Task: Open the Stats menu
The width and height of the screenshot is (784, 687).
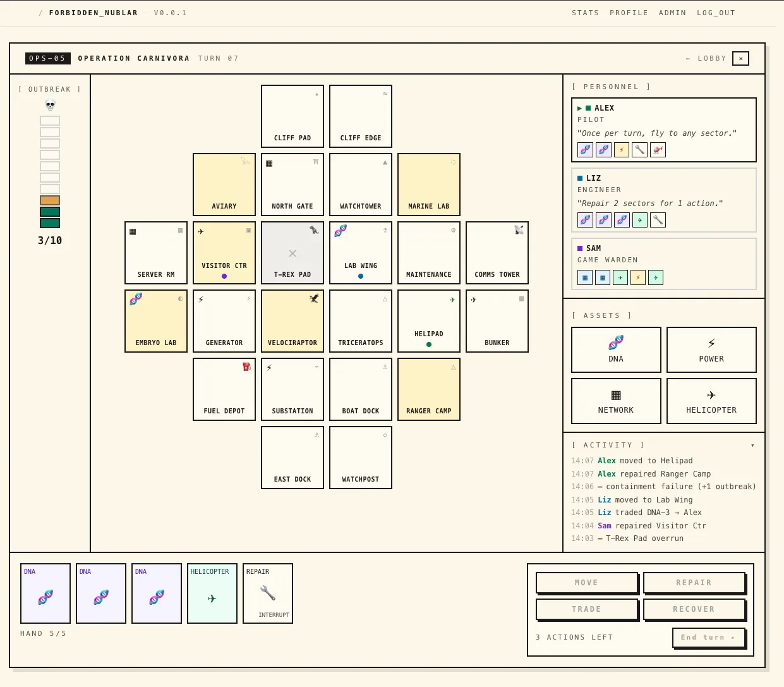Action: click(x=585, y=13)
